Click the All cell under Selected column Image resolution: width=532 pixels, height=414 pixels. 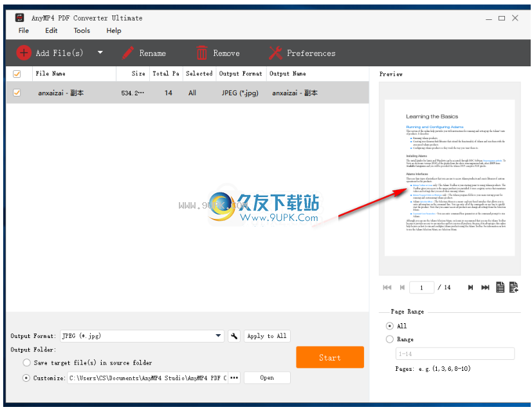pyautogui.click(x=192, y=93)
